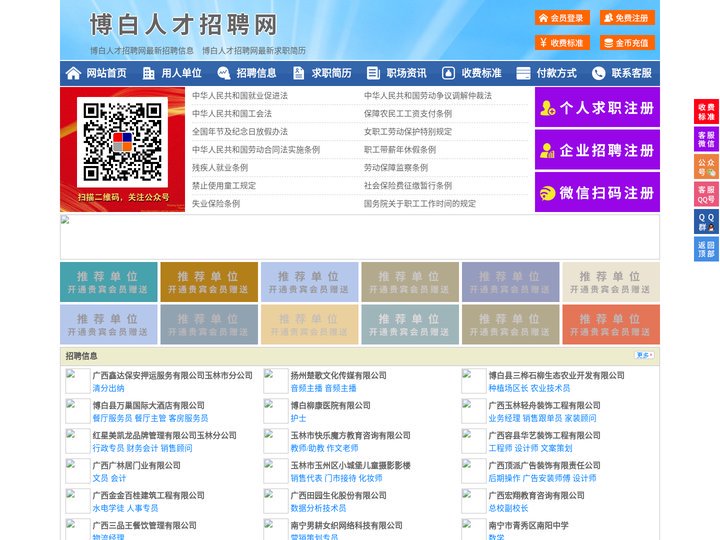The height and width of the screenshot is (540, 720).
Task: Click 会员登录 button
Action: pos(562,18)
